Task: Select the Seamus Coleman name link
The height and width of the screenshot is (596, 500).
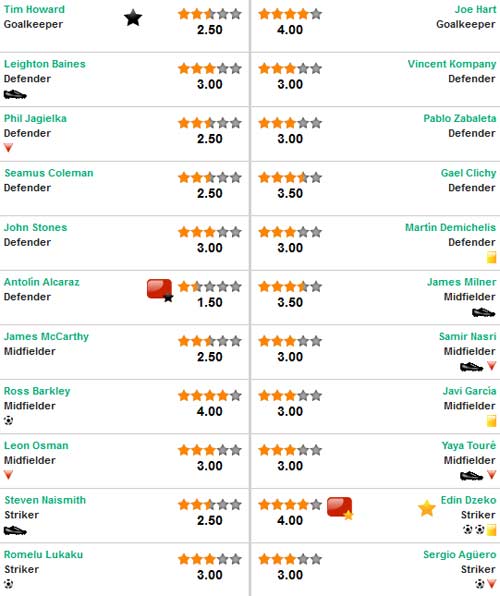Action: tap(49, 173)
